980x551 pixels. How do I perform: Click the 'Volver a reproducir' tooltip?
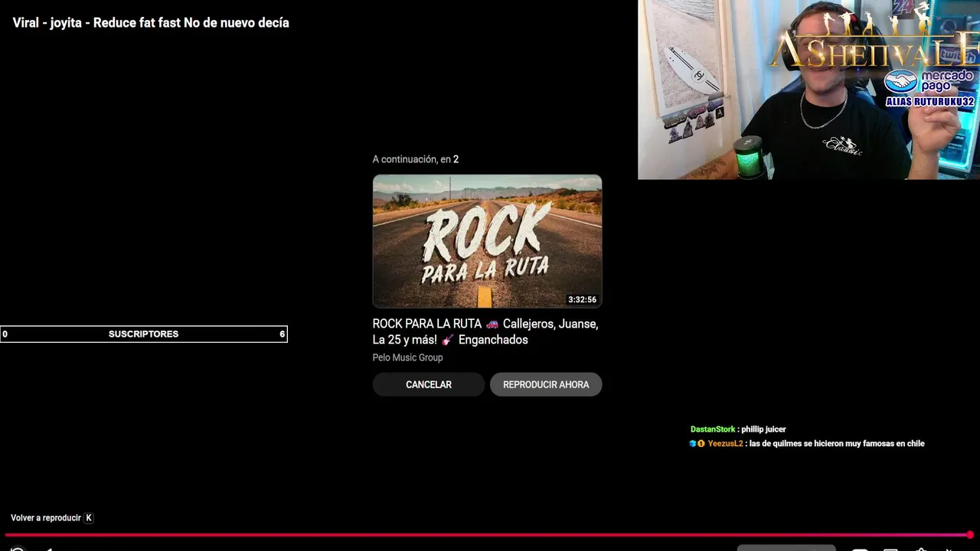click(51, 518)
